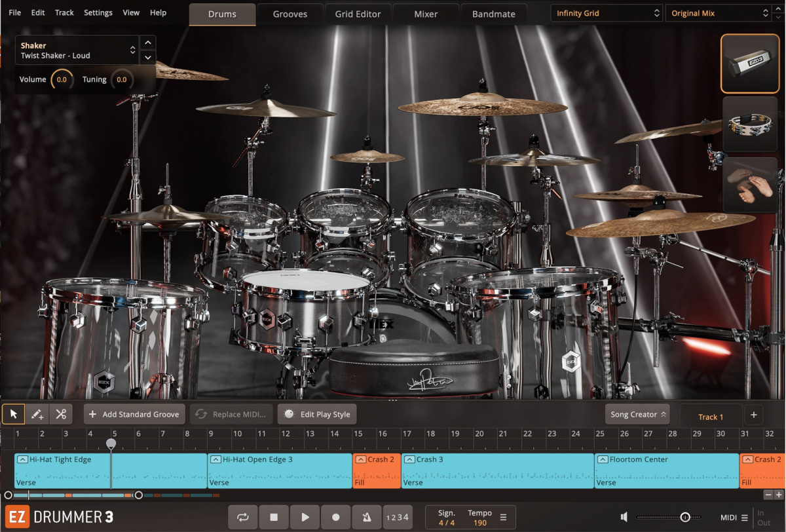Open the Settings menu
Image resolution: width=786 pixels, height=532 pixels.
[x=98, y=12]
